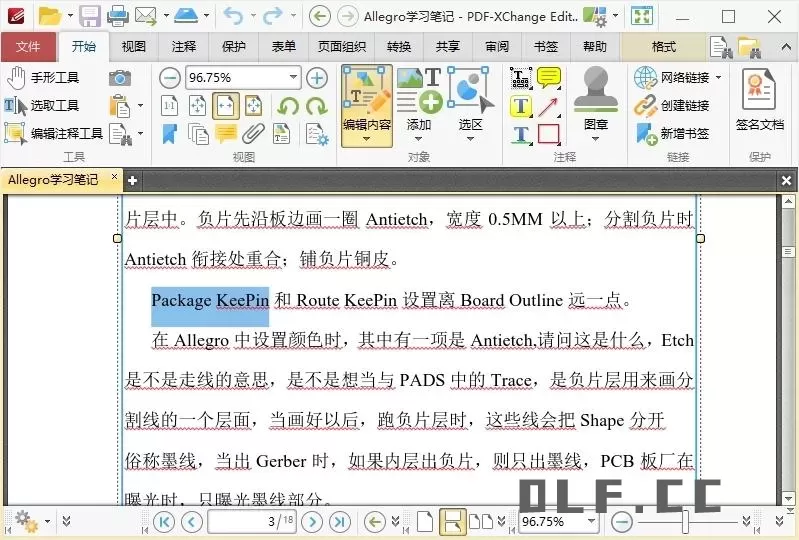Open the folder dropdown arrow in title bar

click(x=70, y=16)
